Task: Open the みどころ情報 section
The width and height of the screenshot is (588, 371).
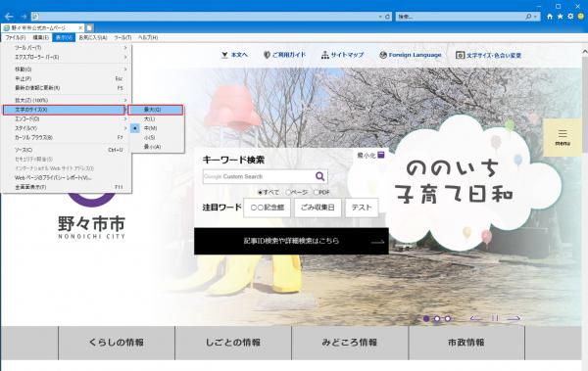Action: pyautogui.click(x=350, y=343)
